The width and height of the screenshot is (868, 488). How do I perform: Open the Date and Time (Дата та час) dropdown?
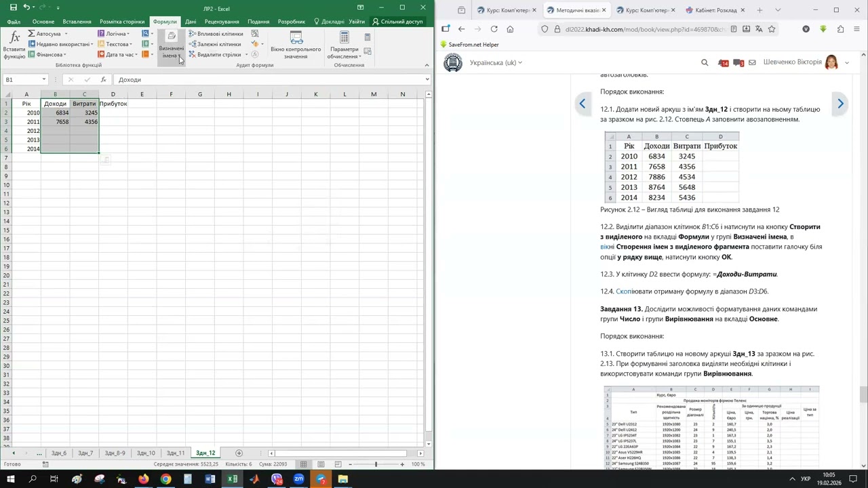(118, 54)
